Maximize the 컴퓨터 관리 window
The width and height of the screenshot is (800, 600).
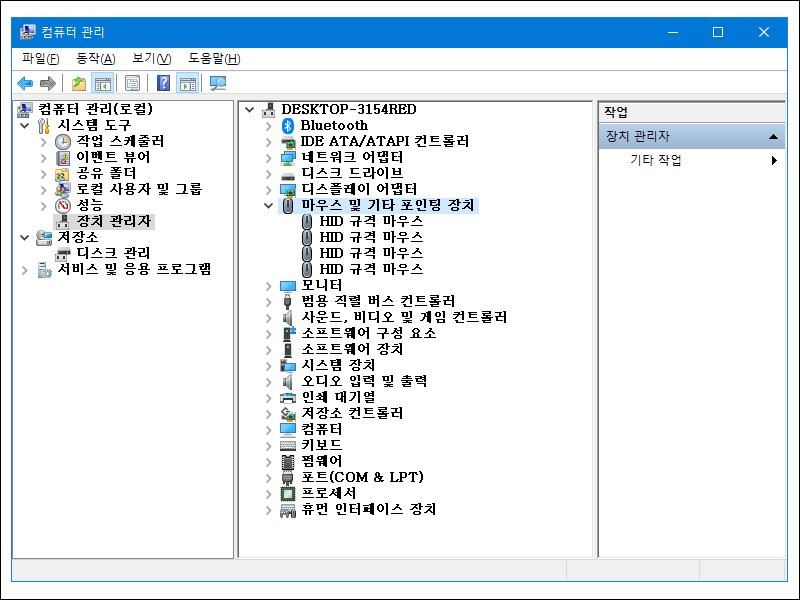718,32
